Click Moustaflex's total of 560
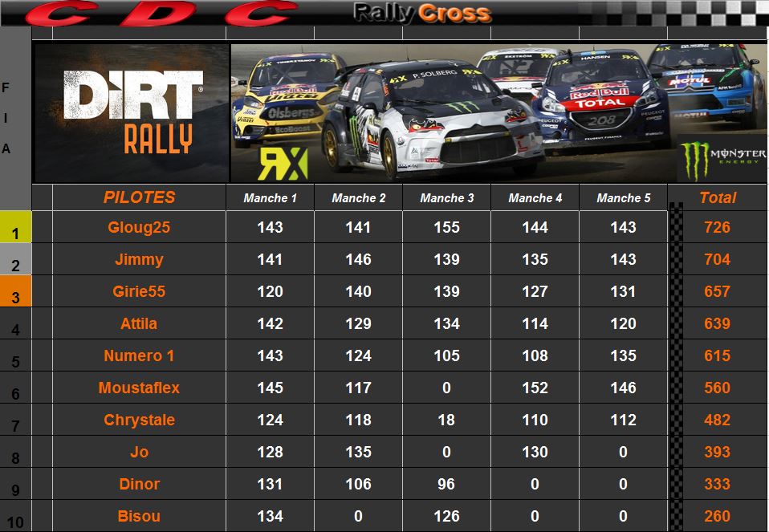769x532 pixels. 718,388
